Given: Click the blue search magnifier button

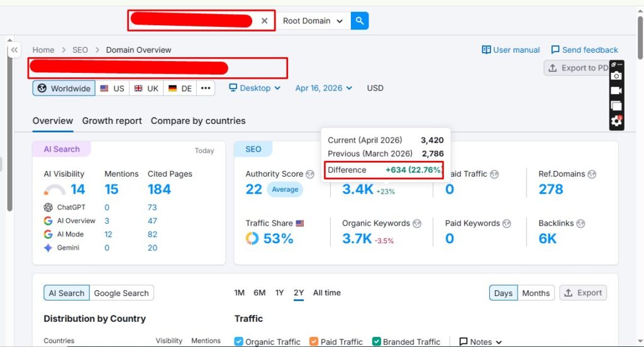Looking at the screenshot, I should pos(359,21).
